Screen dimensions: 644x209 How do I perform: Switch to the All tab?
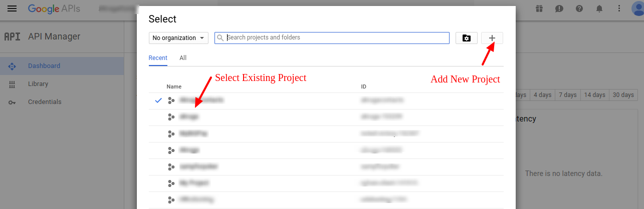point(183,58)
